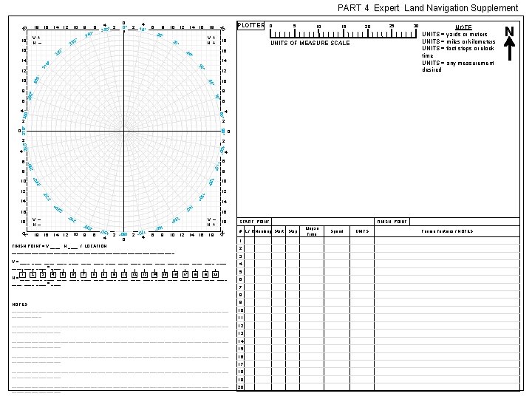Click the Start column header
Screen dimensions: 532x399
[x=279, y=231]
